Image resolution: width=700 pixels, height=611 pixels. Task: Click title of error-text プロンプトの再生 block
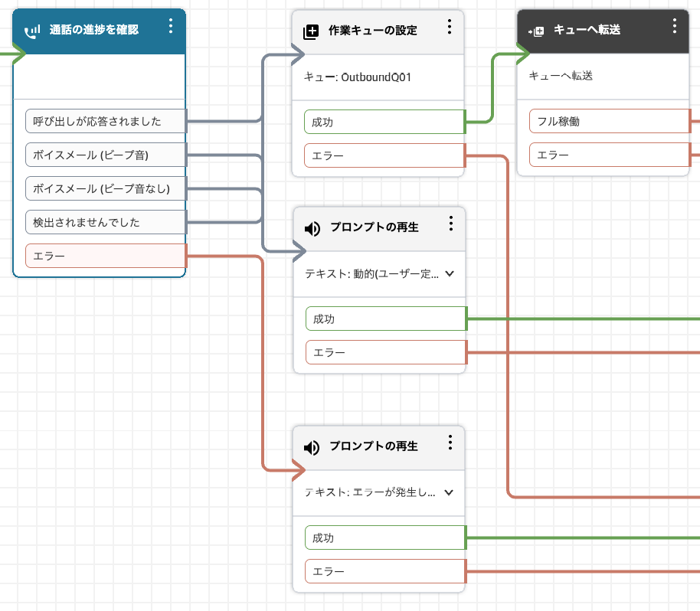click(x=373, y=446)
